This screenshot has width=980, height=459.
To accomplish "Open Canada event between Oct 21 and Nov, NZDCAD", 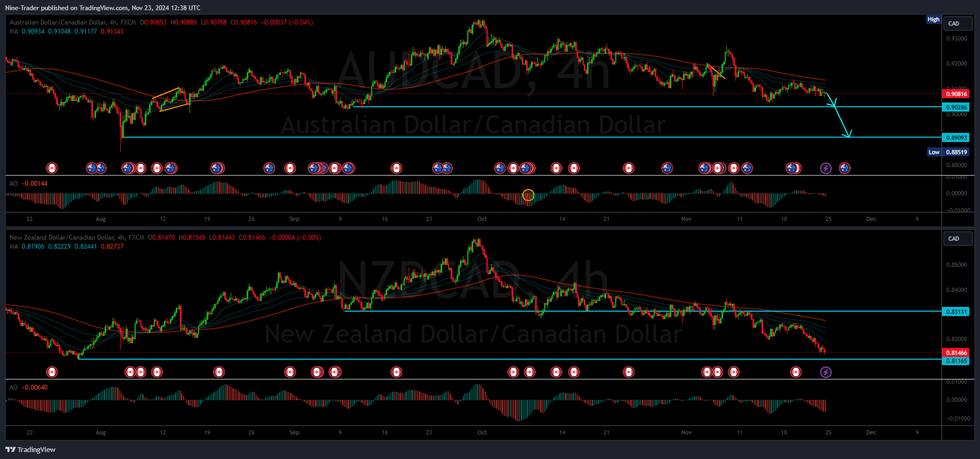I will 629,372.
